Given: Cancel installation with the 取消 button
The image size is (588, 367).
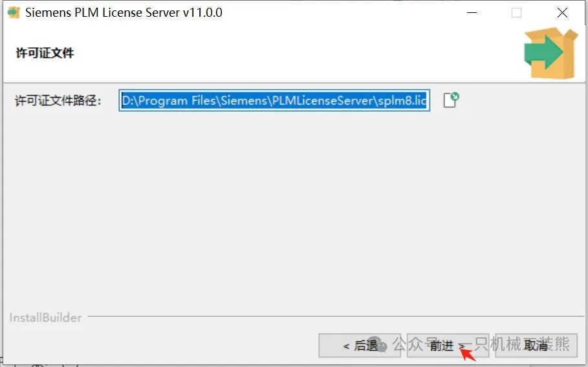Looking at the screenshot, I should (x=536, y=345).
